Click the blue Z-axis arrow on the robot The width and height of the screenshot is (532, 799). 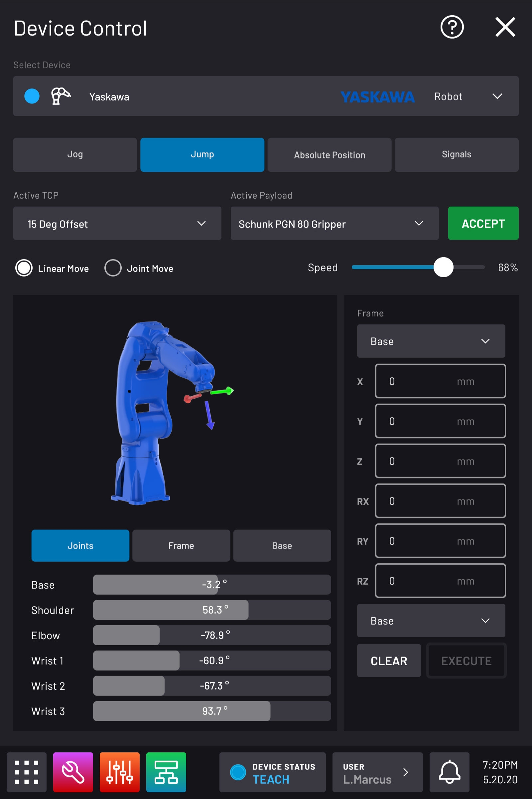(209, 415)
